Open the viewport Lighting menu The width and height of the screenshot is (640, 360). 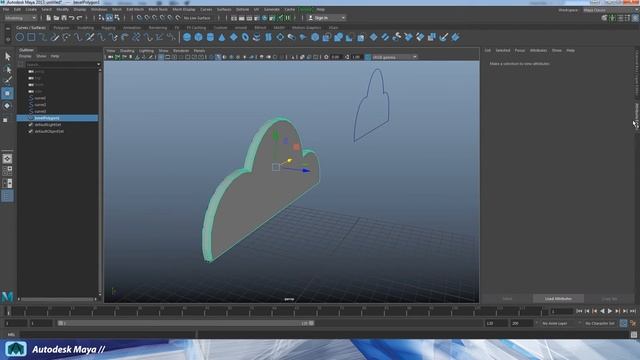click(146, 51)
